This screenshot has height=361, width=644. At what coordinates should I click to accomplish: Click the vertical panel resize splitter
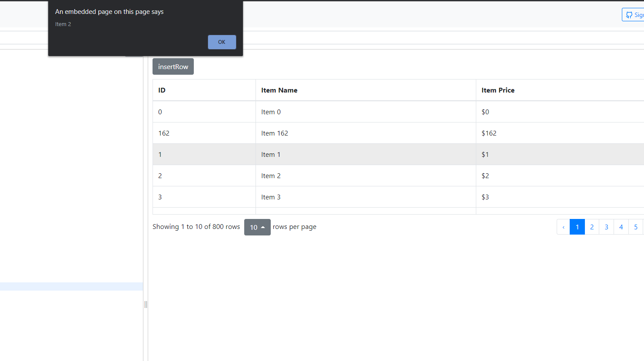(x=146, y=305)
